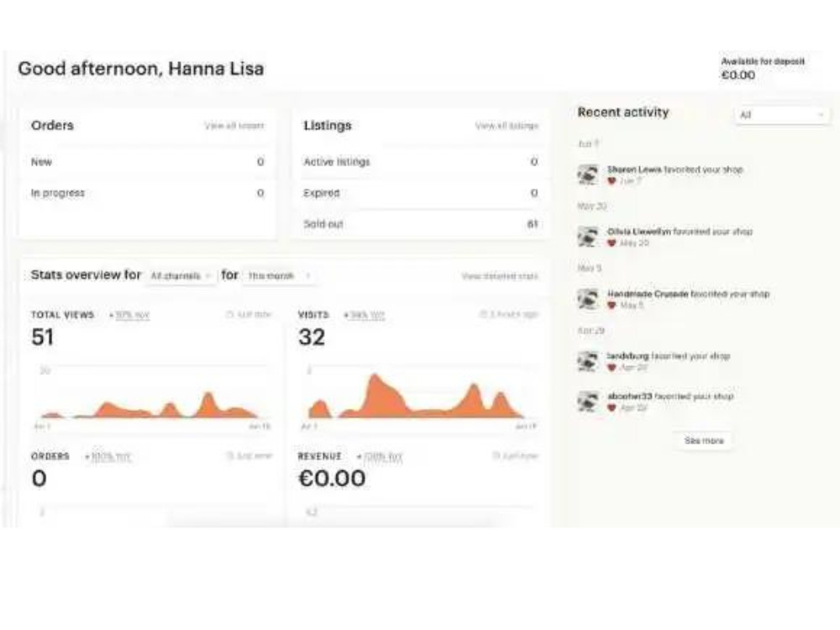Click the update-time icon in Orders card
840x630 pixels.
point(230,456)
